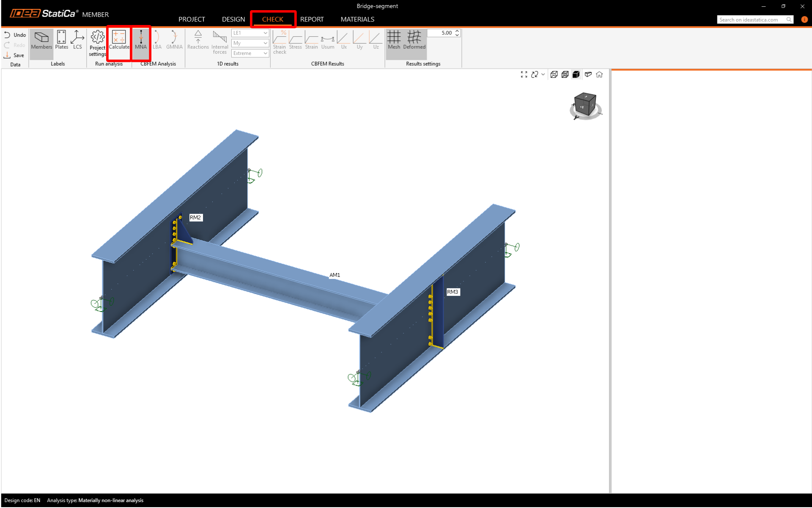
Task: Click the home view icon
Action: (x=599, y=75)
